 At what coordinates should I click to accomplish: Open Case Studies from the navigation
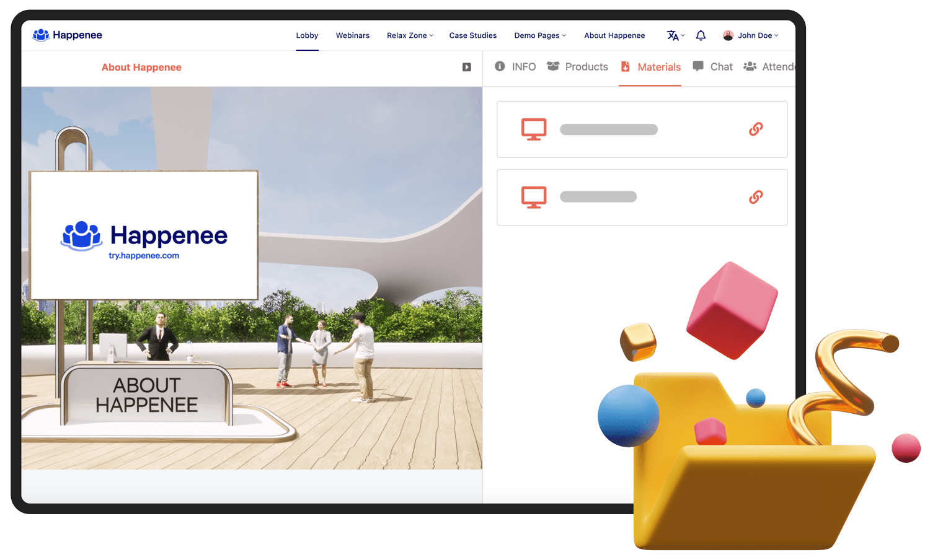click(x=473, y=35)
